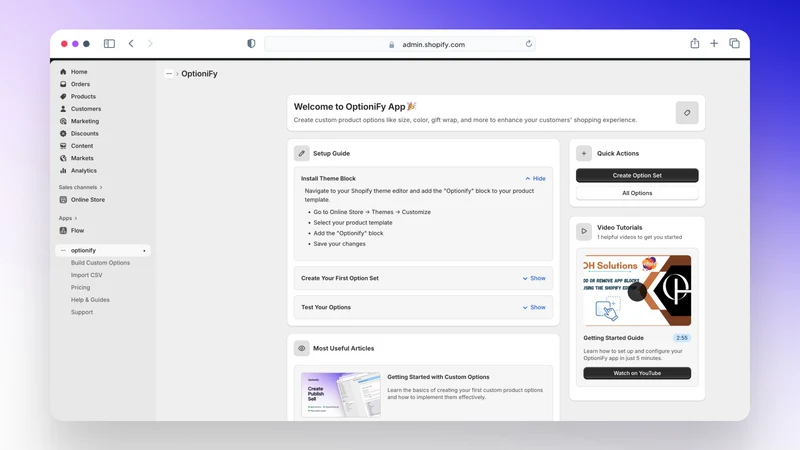Click the Quick Actions plus icon

[x=584, y=153]
